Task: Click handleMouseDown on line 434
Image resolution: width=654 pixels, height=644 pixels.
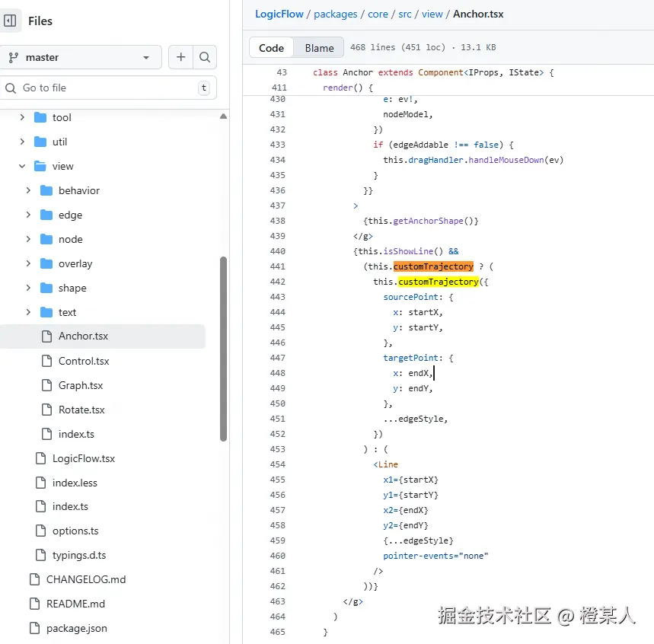Action: click(x=506, y=160)
